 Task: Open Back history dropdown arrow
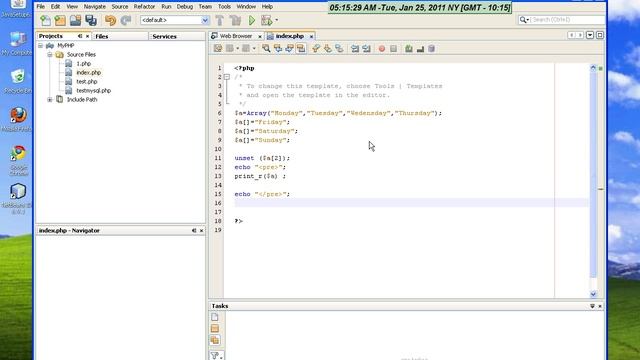pyautogui.click(x=237, y=49)
